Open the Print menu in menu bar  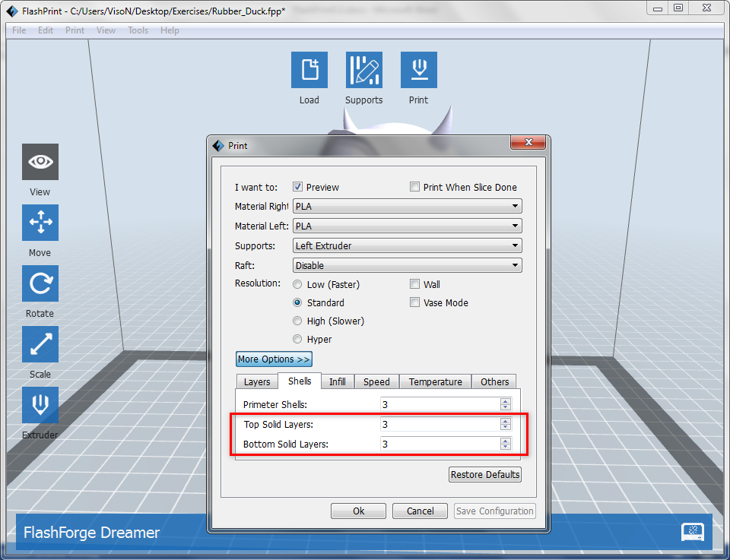75,30
